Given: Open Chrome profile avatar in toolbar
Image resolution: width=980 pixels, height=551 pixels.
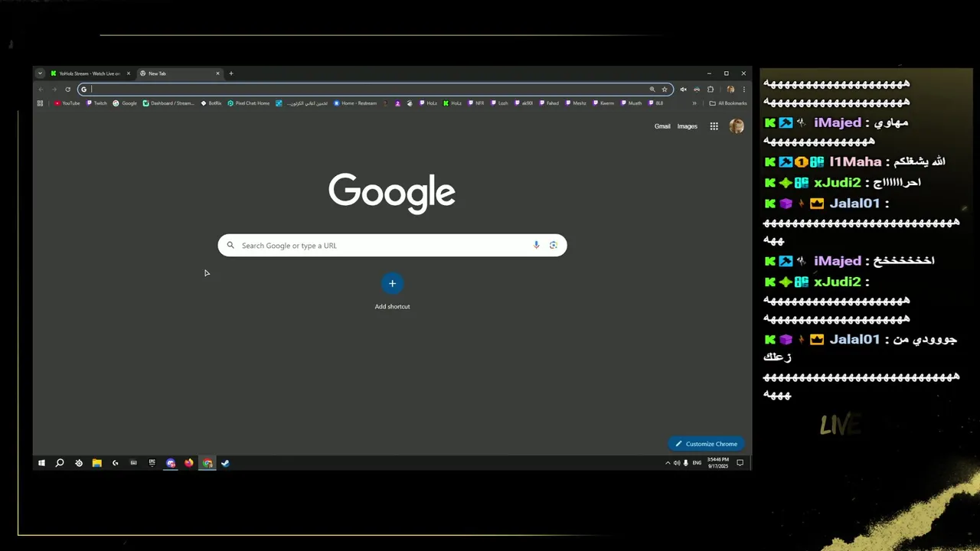Looking at the screenshot, I should pos(730,89).
